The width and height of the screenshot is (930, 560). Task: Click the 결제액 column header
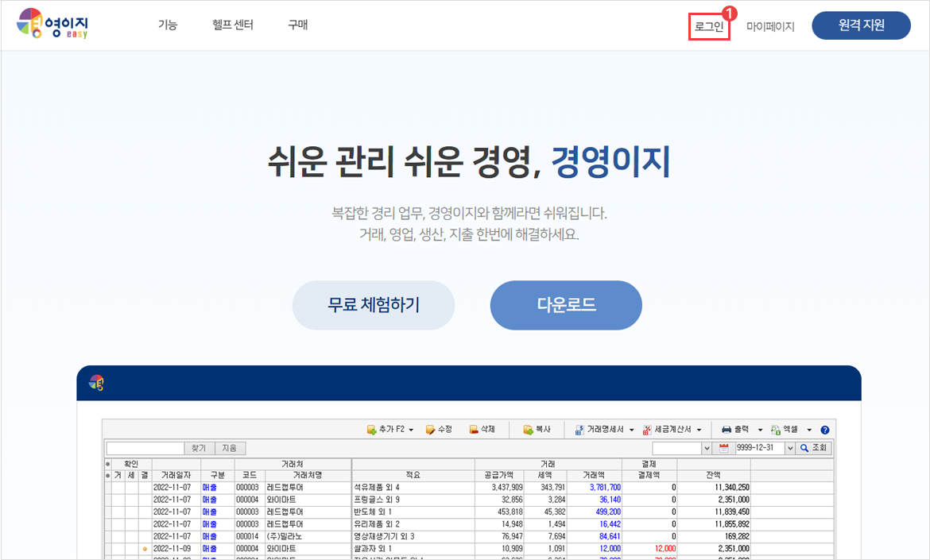click(x=649, y=475)
